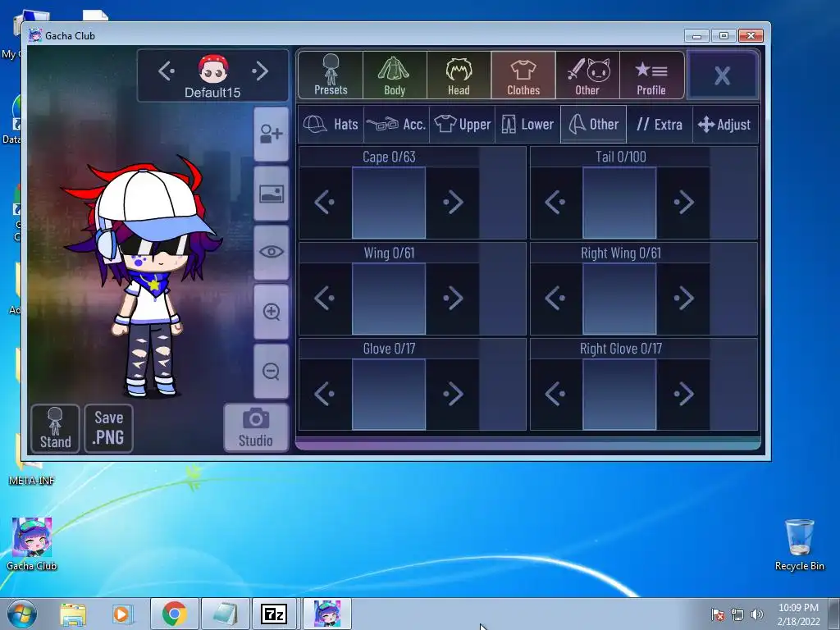The image size is (840, 630).
Task: Go to previous Glove option
Action: click(325, 395)
